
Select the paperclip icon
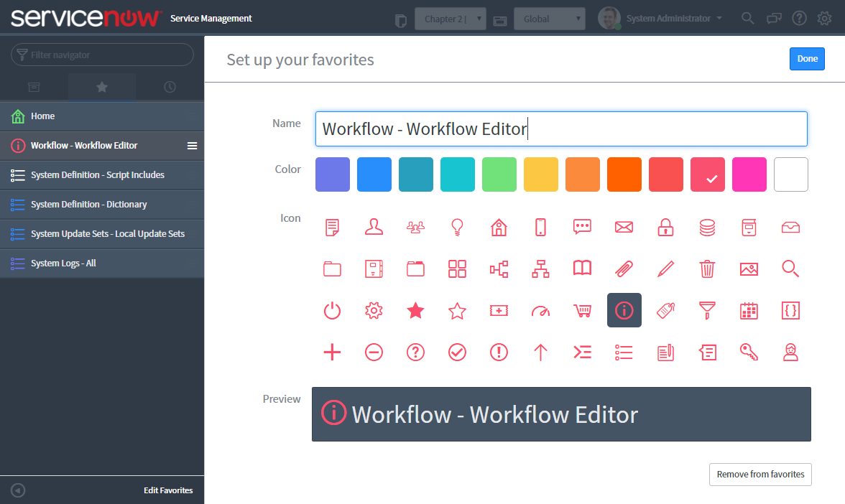(x=624, y=269)
